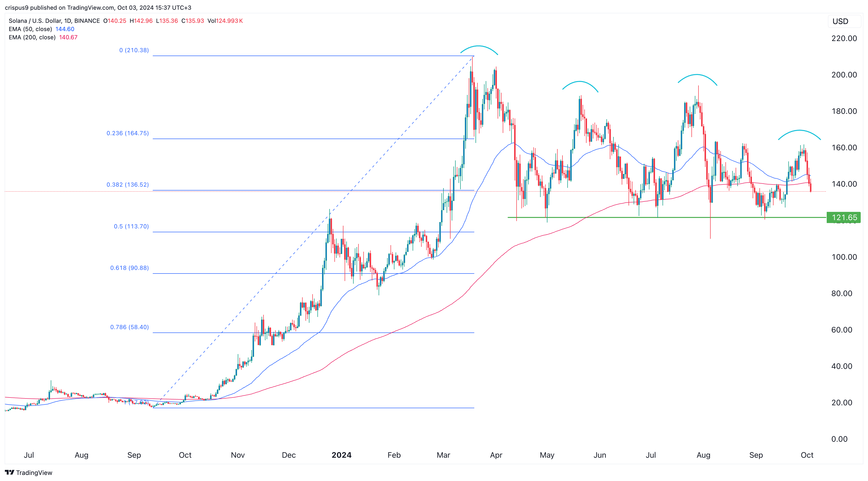Click the 0.00 price axis label
This screenshot has width=868, height=481.
(x=839, y=439)
